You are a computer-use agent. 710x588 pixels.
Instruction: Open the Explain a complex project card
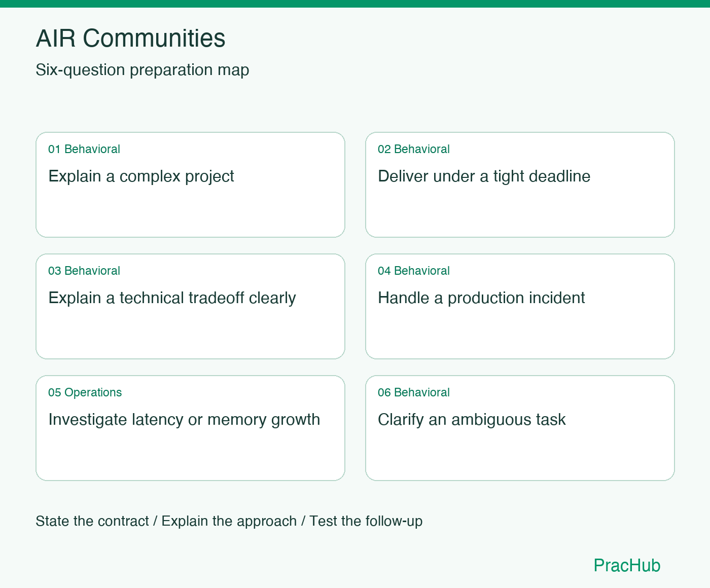pos(190,185)
